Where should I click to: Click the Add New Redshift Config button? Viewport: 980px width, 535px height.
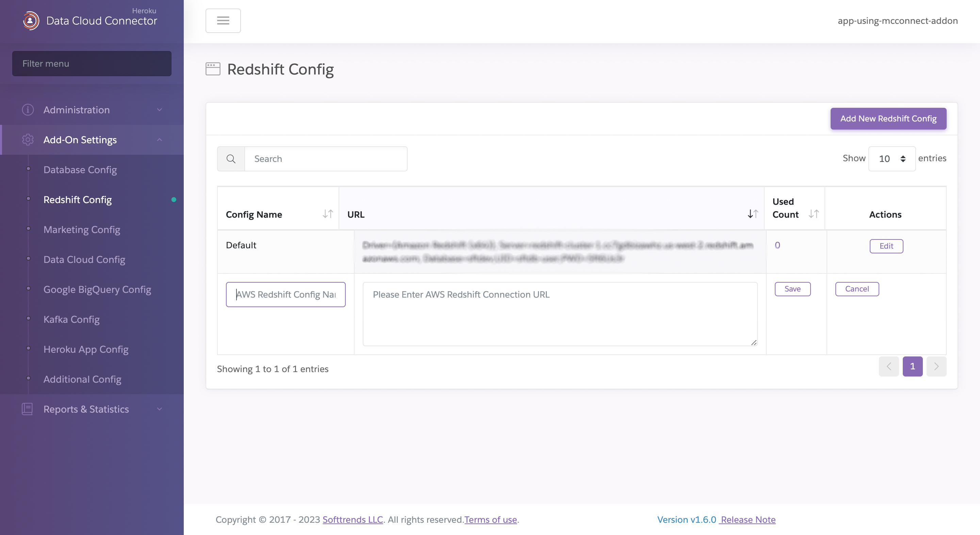point(888,119)
